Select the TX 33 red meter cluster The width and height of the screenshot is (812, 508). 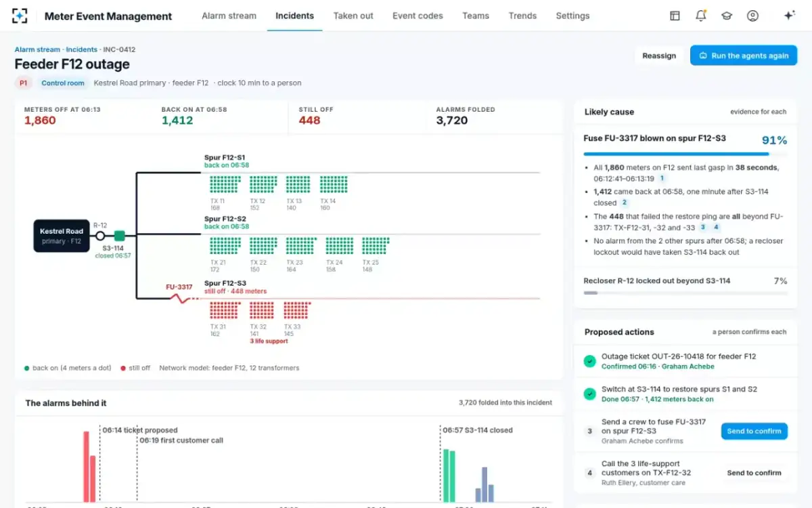pos(296,310)
